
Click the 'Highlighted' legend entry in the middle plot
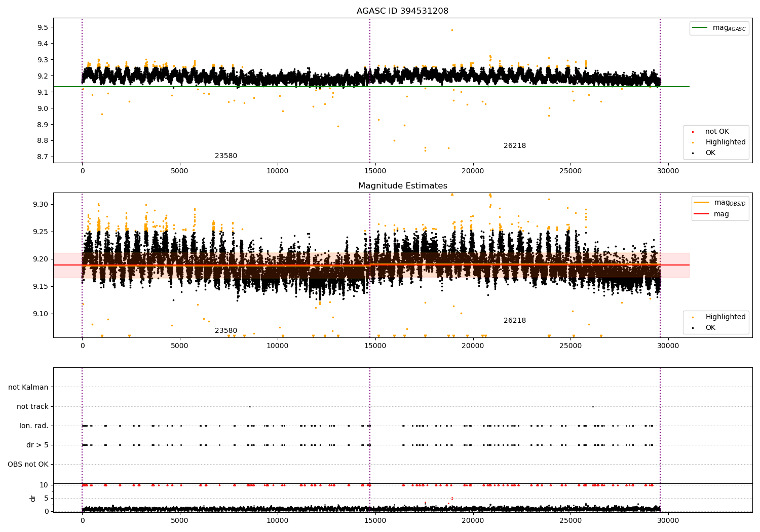click(725, 317)
